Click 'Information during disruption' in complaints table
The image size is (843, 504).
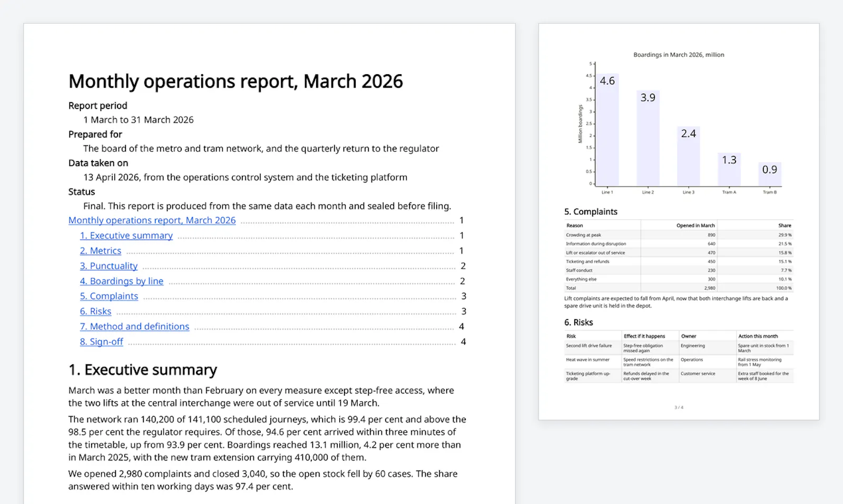(x=596, y=244)
